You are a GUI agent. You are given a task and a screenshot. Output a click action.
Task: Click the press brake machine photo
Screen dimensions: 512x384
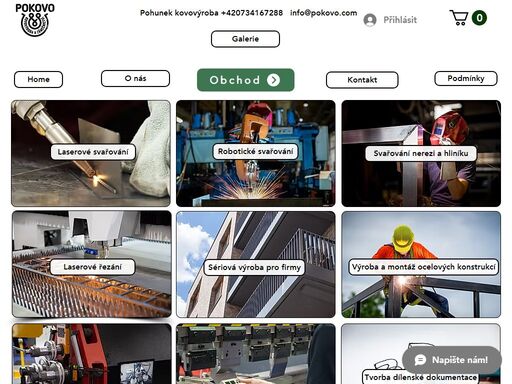coord(256,354)
